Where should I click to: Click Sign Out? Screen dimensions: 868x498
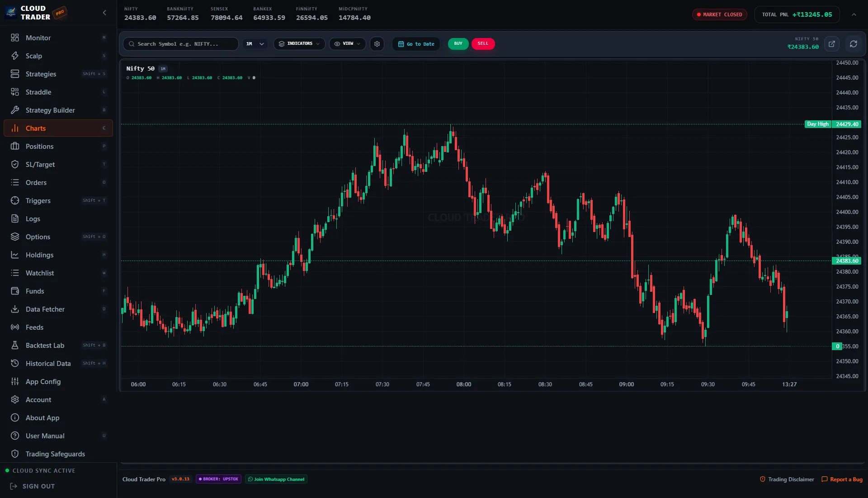pyautogui.click(x=33, y=486)
